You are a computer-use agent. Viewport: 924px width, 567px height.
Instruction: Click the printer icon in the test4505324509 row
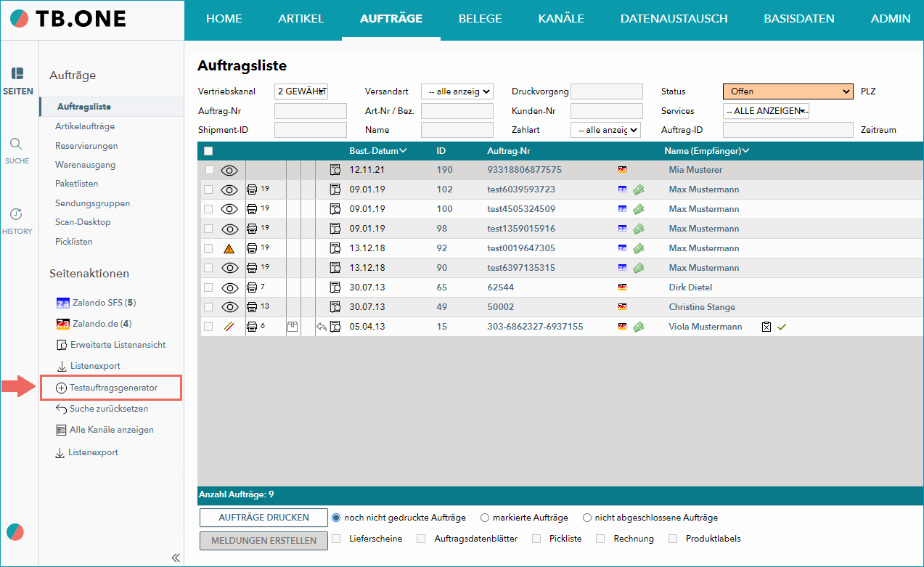click(252, 209)
